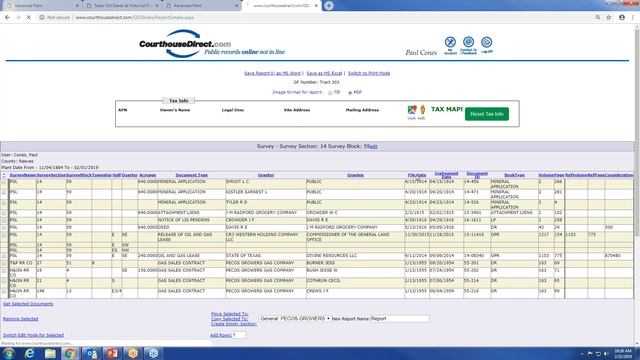This screenshot has width=640, height=360.
Task: Click the Create Empty Section link
Action: [x=234, y=324]
